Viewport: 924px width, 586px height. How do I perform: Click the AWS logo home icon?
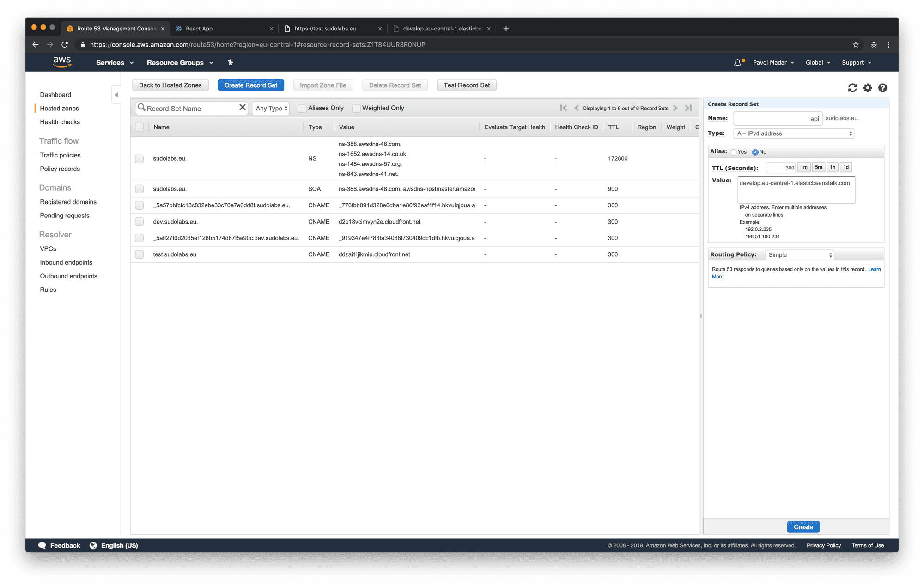62,62
